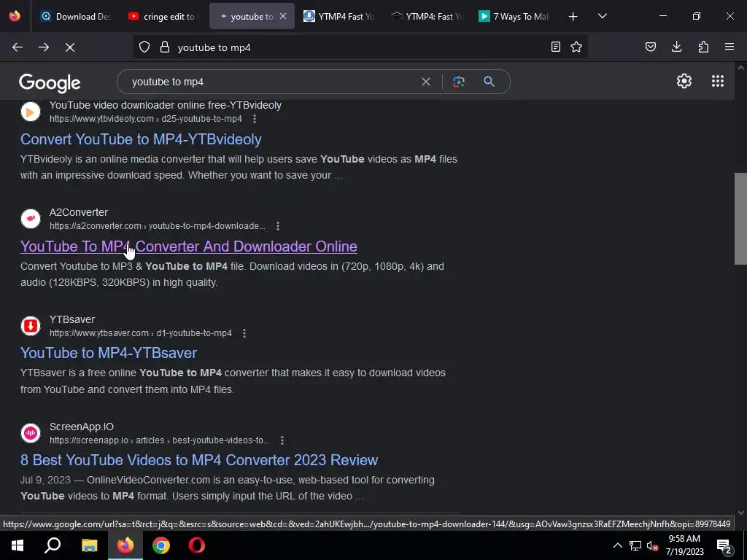Bookmark this page with star icon

(x=576, y=47)
